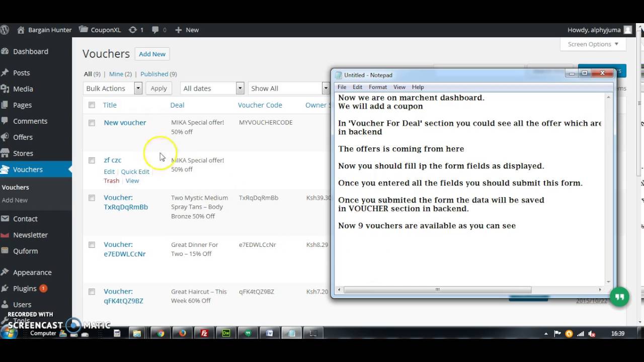644x362 pixels.
Task: Click the volume icon in system tray
Action: (x=592, y=333)
